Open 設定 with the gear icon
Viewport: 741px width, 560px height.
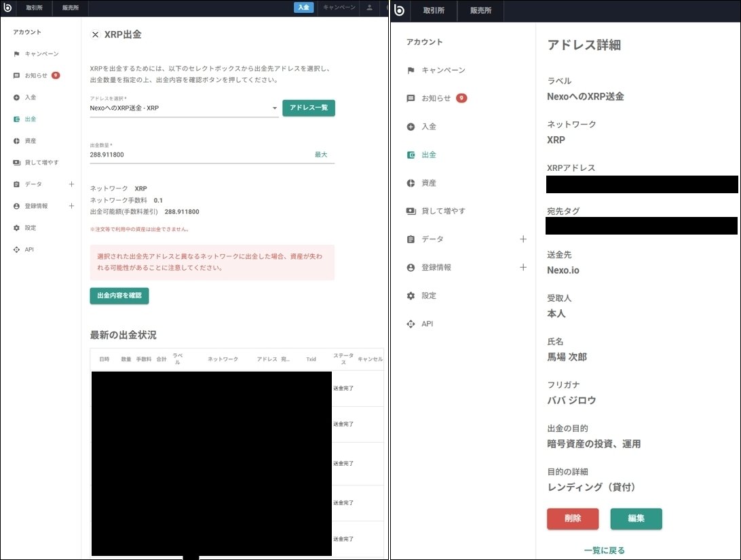[15, 227]
